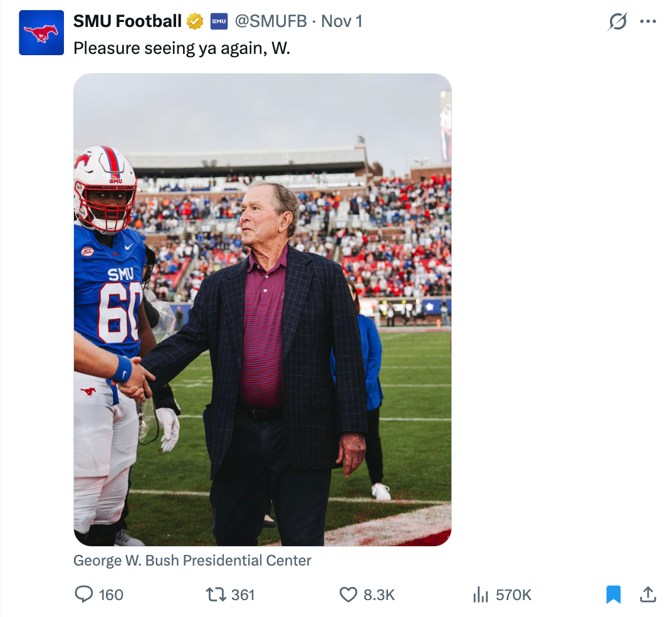Open the football field photo
The width and height of the screenshot is (672, 617).
pyautogui.click(x=262, y=310)
